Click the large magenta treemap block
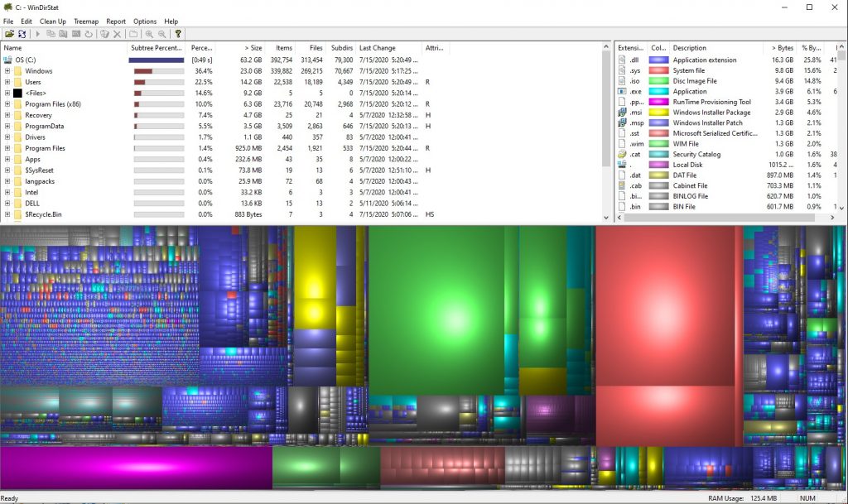848x504 pixels. pos(137,468)
